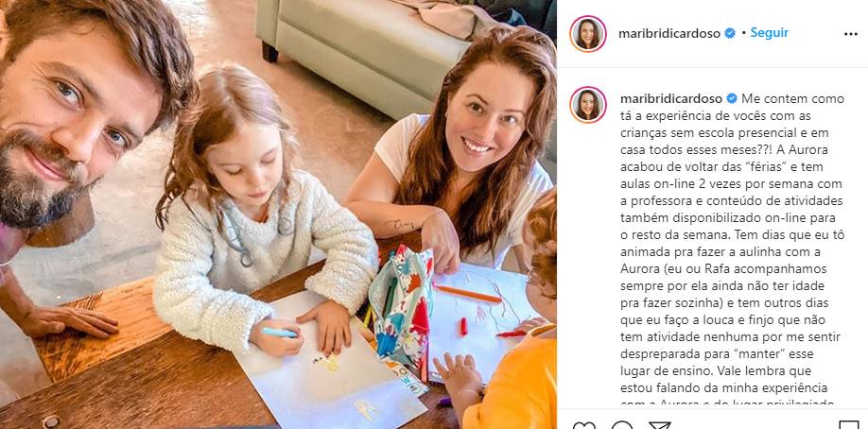Open the three-dot more options menu
The image size is (868, 429).
coord(851,34)
